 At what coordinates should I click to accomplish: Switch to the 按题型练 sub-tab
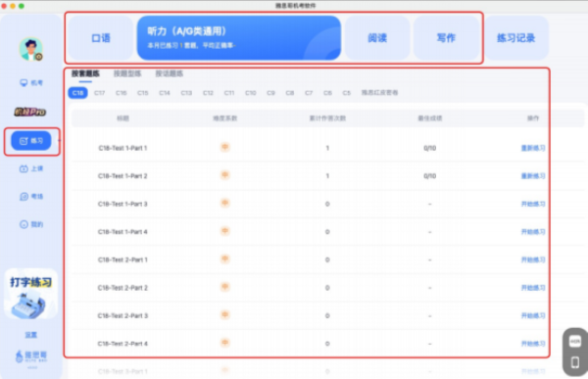[x=127, y=73]
